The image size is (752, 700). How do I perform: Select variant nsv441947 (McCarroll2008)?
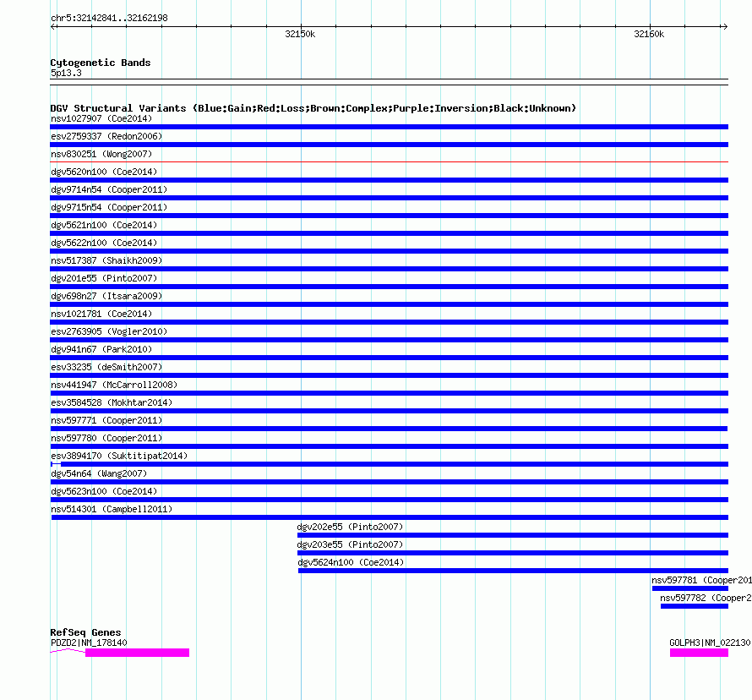click(x=114, y=385)
